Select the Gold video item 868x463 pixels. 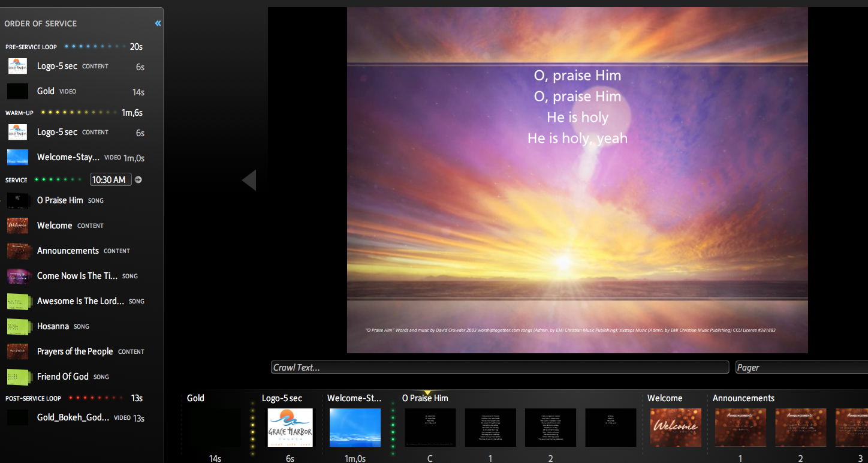coord(76,91)
